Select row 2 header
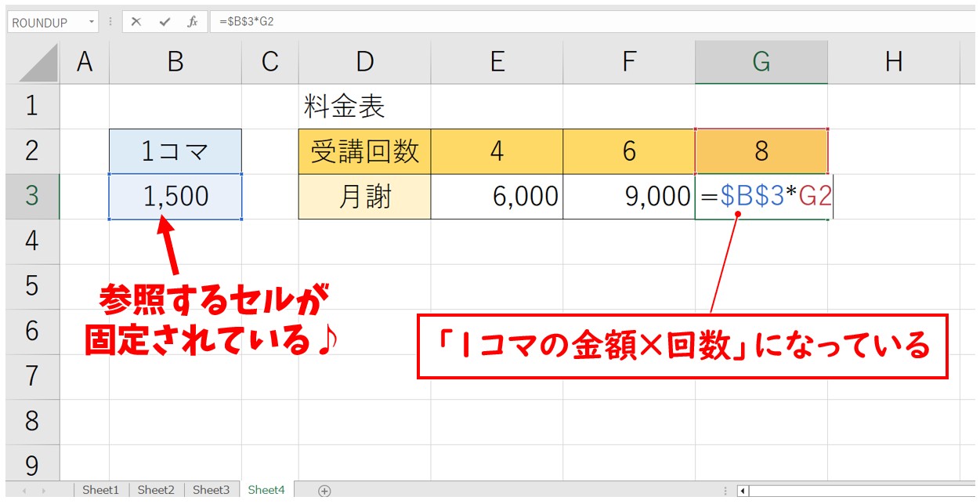Viewport: 980px width, 504px height. [32, 151]
